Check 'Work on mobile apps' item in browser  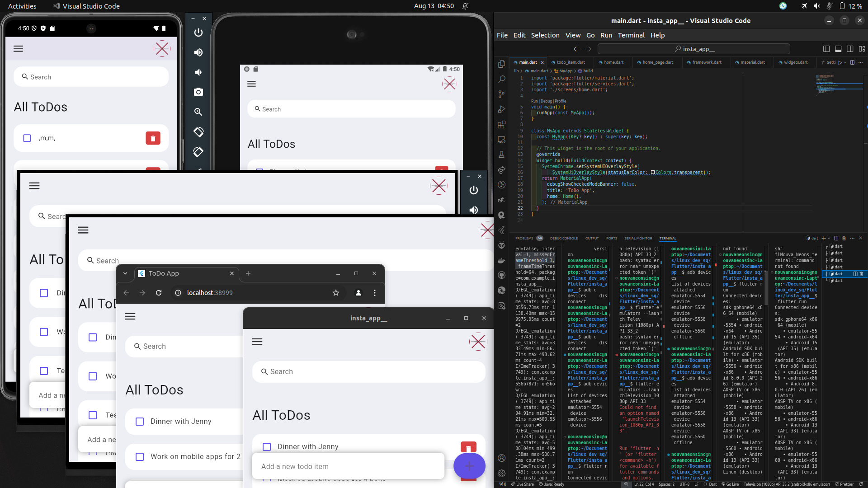coord(140,457)
